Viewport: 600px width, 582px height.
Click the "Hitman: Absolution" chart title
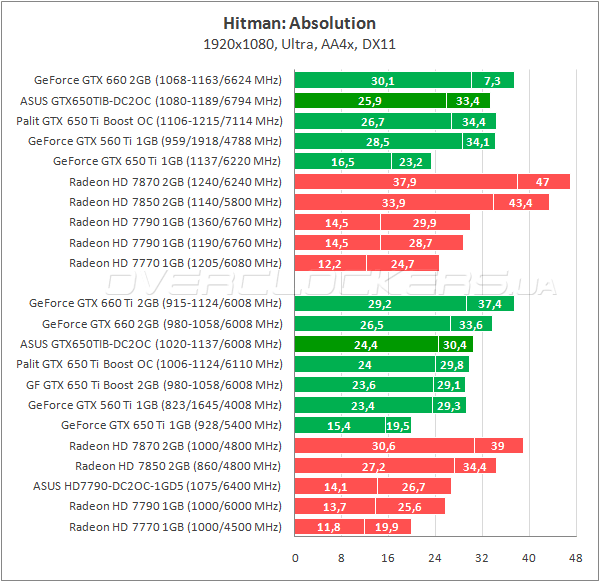(x=300, y=22)
